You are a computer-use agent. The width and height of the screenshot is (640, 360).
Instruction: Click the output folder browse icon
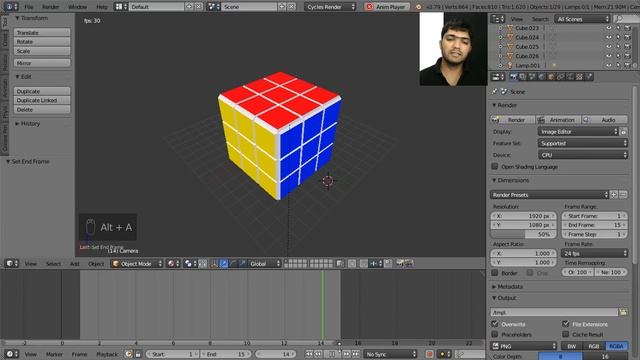click(623, 312)
